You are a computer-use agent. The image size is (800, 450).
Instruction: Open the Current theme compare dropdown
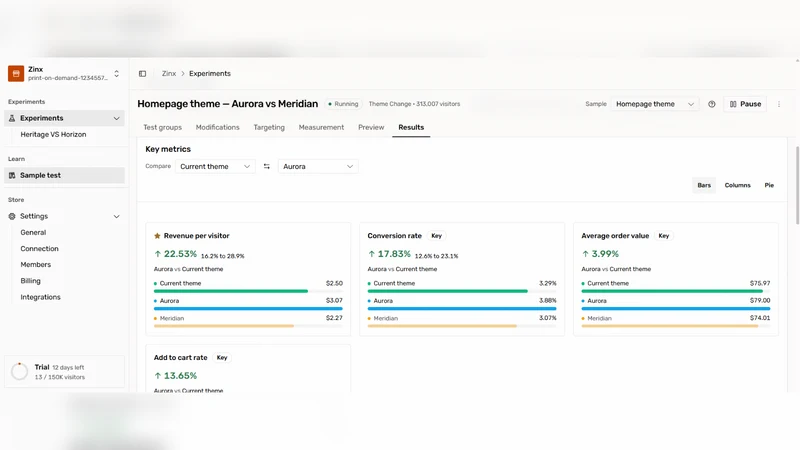[215, 166]
